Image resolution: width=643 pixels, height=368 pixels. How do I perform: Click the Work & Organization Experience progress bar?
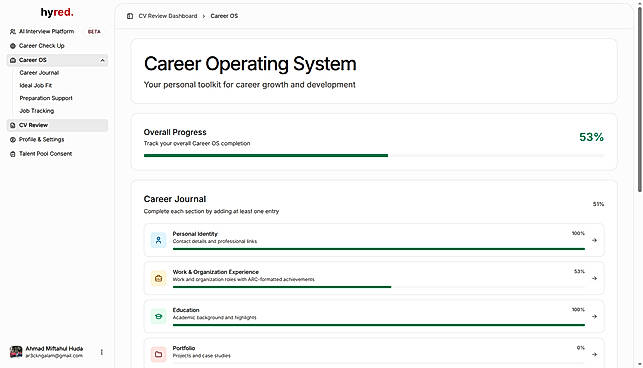tap(379, 287)
